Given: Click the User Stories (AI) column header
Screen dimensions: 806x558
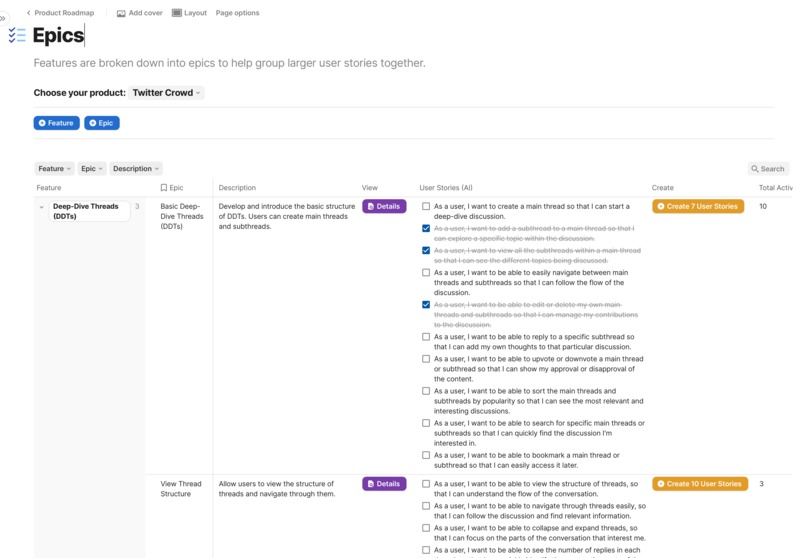Looking at the screenshot, I should coord(446,188).
